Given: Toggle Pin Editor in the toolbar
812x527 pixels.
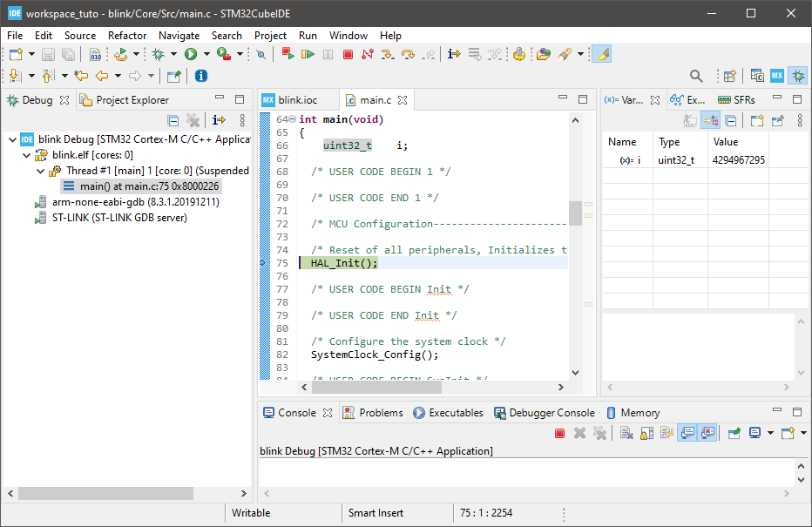Looking at the screenshot, I should 173,76.
